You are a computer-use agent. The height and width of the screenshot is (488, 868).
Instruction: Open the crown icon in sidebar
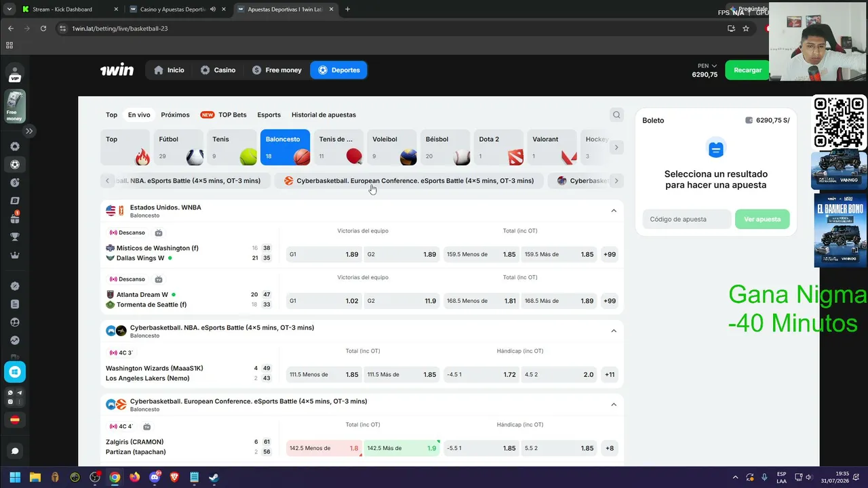click(15, 256)
